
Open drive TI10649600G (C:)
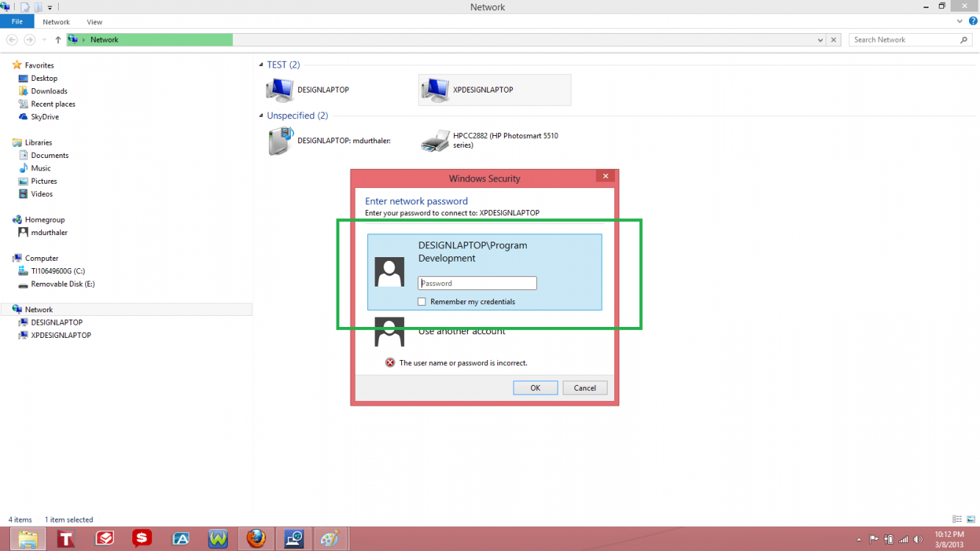pyautogui.click(x=51, y=271)
